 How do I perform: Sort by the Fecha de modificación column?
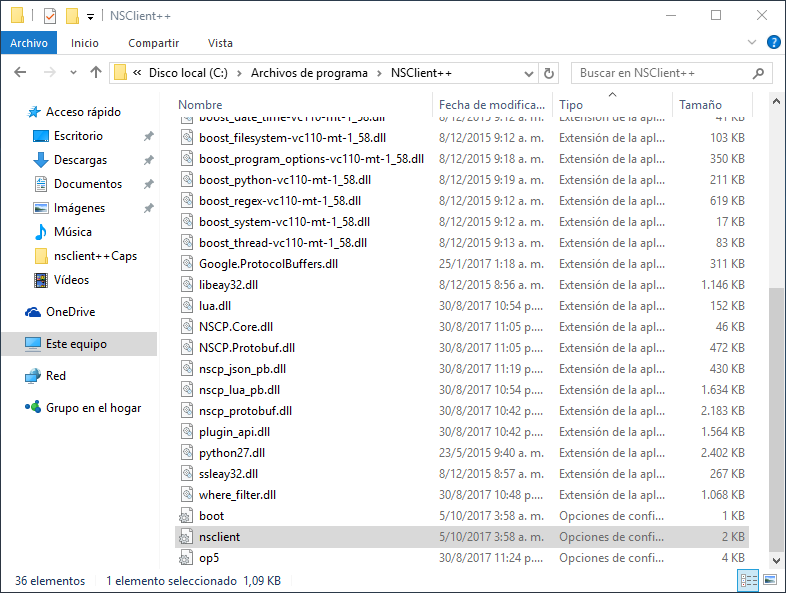tap(492, 104)
